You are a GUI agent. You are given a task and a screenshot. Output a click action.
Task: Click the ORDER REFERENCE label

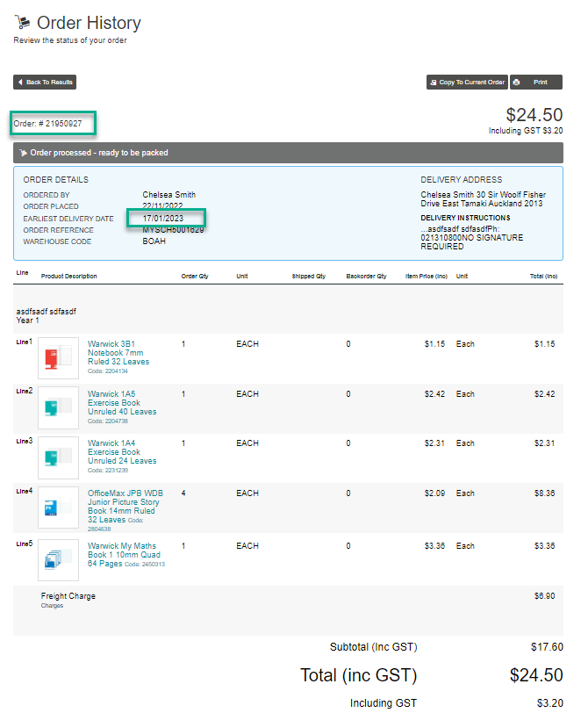click(58, 230)
